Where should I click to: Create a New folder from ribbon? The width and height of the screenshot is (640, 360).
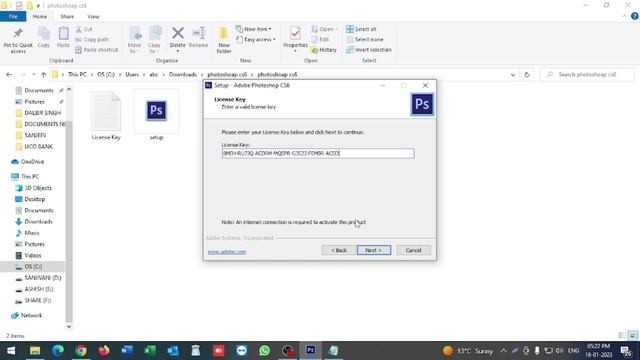(x=224, y=40)
